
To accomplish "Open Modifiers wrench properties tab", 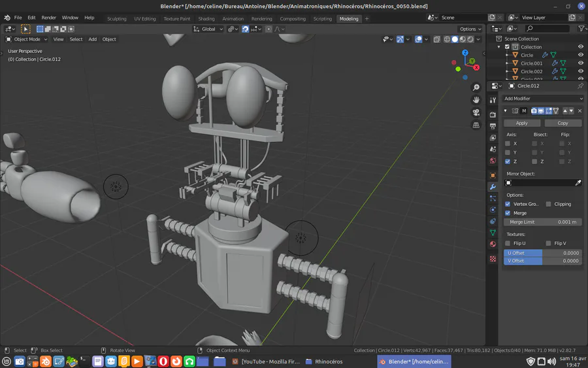I will point(493,187).
